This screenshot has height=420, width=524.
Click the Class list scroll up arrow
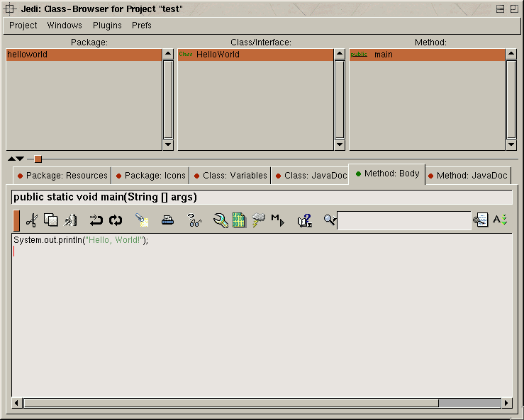(340, 54)
